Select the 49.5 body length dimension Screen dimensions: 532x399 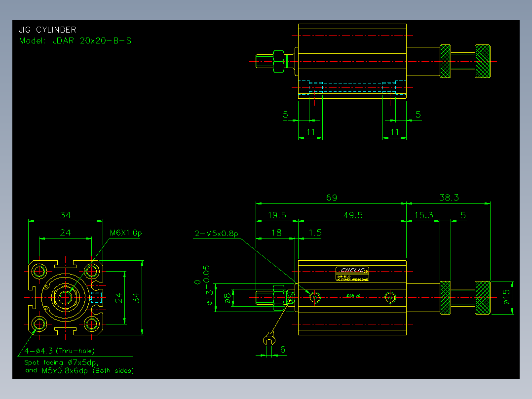[x=353, y=215]
